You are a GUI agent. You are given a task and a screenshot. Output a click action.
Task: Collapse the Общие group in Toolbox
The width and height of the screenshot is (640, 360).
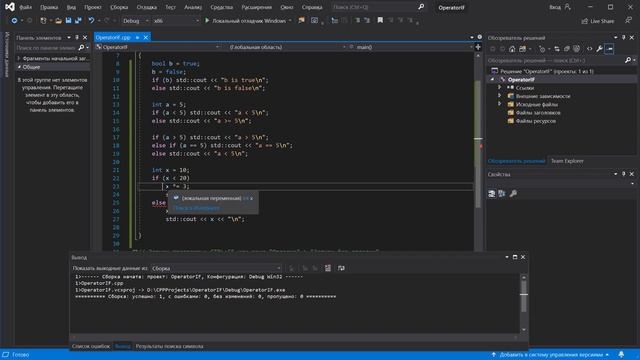tap(19, 67)
